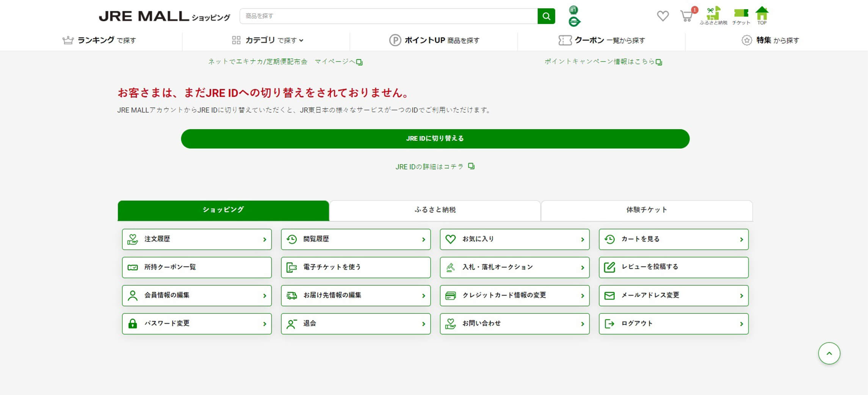
Task: Click the crown icon next to ランキング
Action: pos(68,40)
